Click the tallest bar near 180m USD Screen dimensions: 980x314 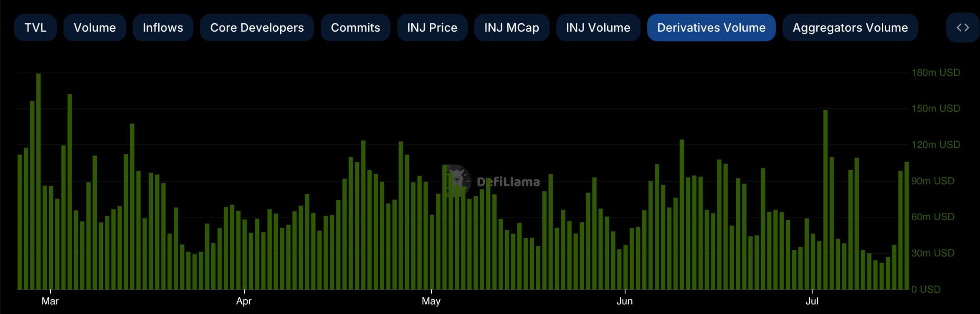(x=38, y=181)
